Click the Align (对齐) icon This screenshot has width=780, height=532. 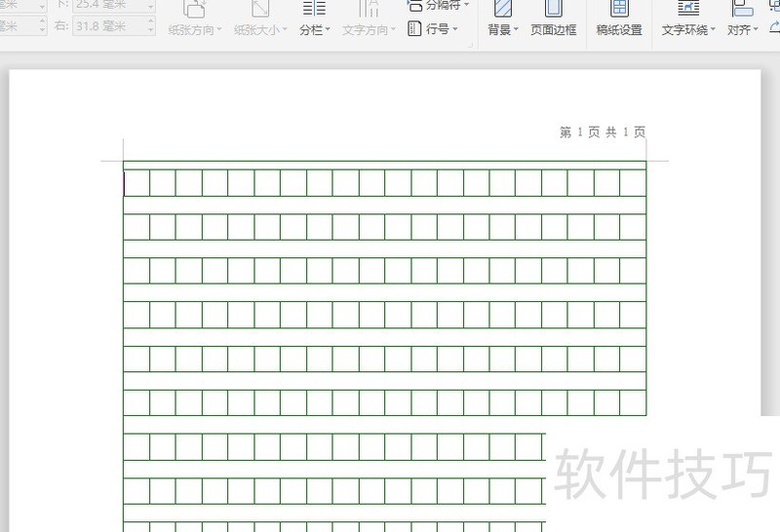742,9
